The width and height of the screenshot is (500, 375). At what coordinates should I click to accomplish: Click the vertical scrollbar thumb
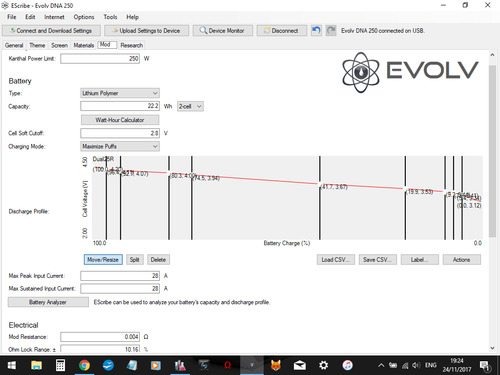492,151
